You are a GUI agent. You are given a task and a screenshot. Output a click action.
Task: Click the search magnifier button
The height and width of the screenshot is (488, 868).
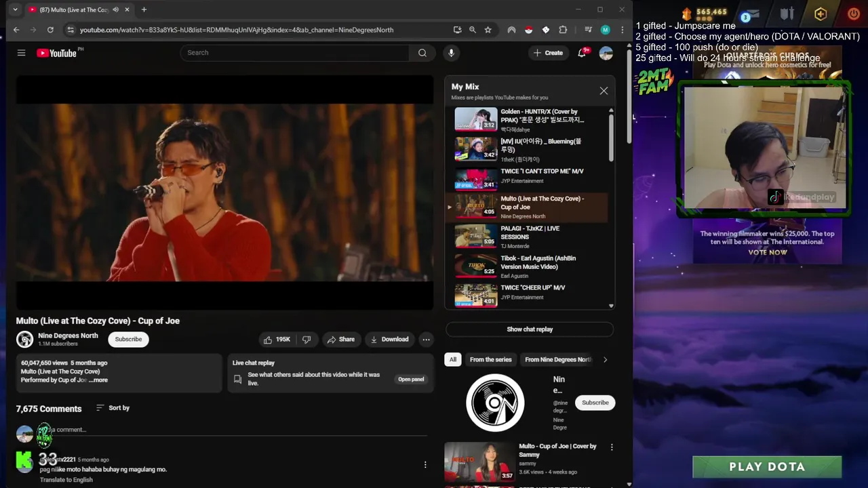[x=422, y=53]
